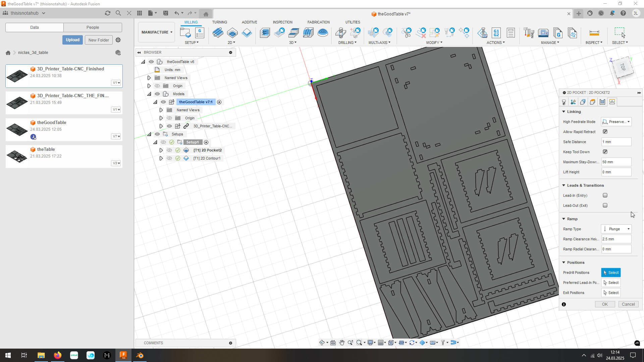644x362 pixels.
Task: Click the Measure ruler icon
Action: click(594, 33)
